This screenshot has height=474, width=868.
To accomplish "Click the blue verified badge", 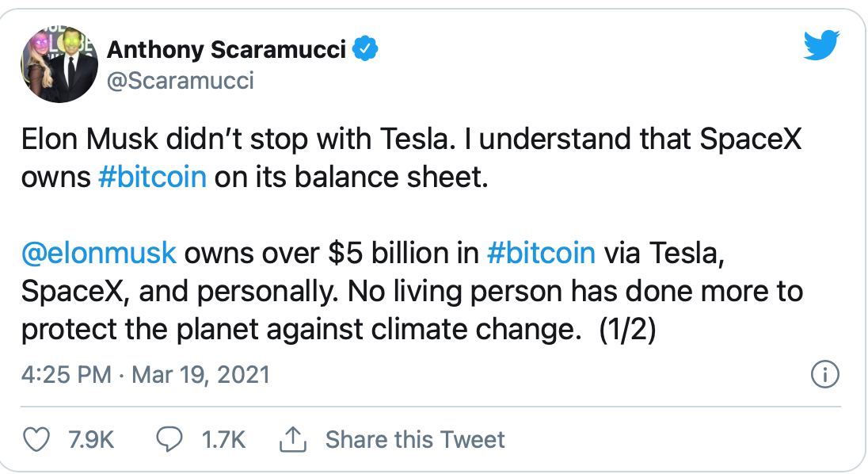I will click(365, 50).
